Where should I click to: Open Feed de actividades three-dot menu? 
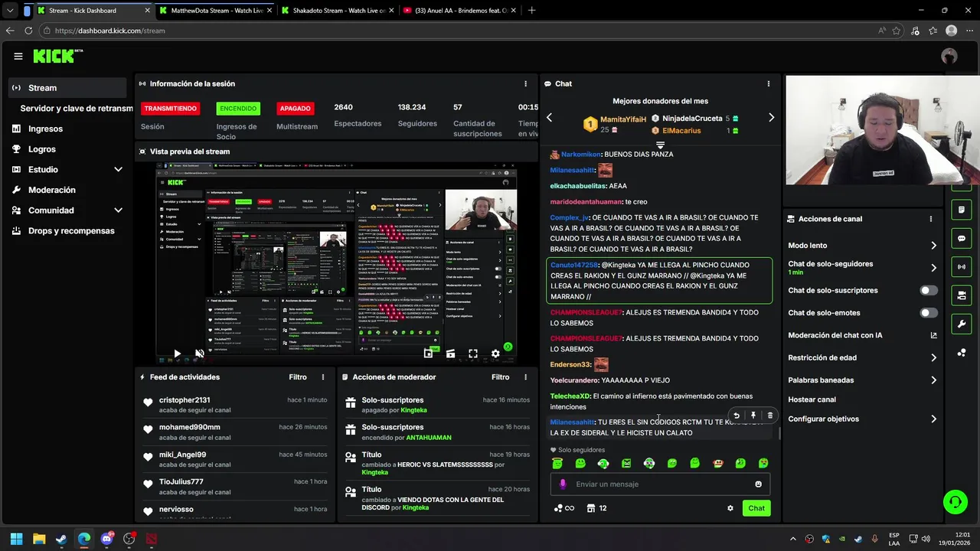[x=323, y=377]
